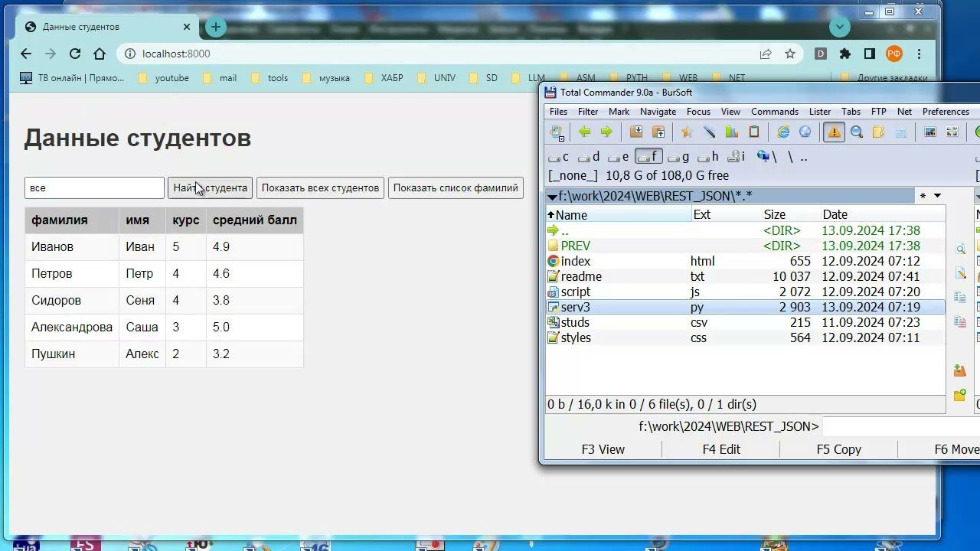The width and height of the screenshot is (980, 551).
Task: Select the PREV folder
Action: 746,246
